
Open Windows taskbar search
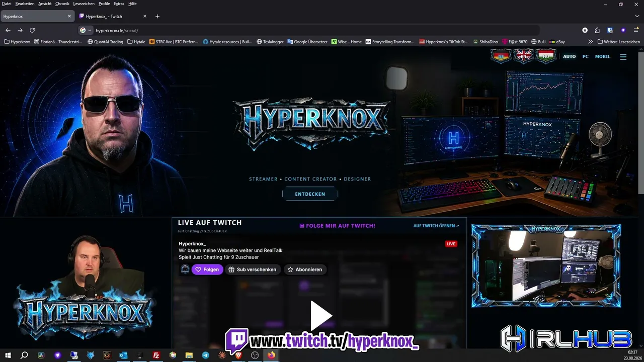(24, 355)
